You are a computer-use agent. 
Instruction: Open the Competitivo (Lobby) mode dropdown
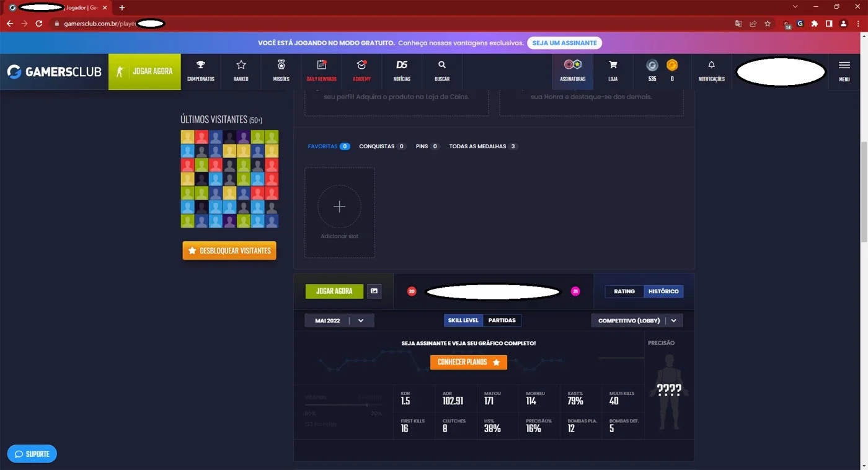(x=637, y=321)
